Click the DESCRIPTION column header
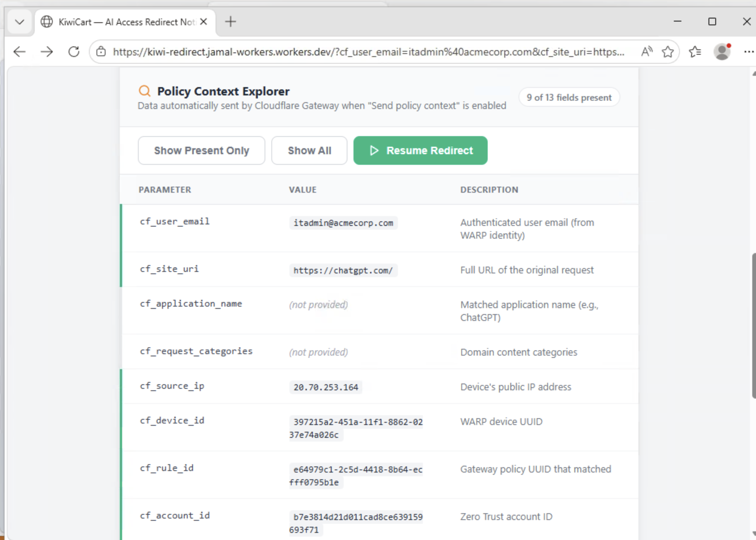 click(489, 190)
